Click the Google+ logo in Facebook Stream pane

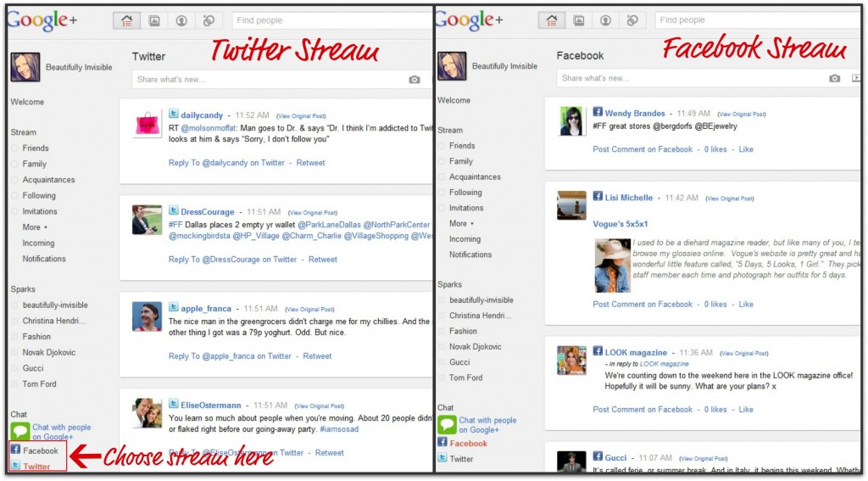point(470,20)
